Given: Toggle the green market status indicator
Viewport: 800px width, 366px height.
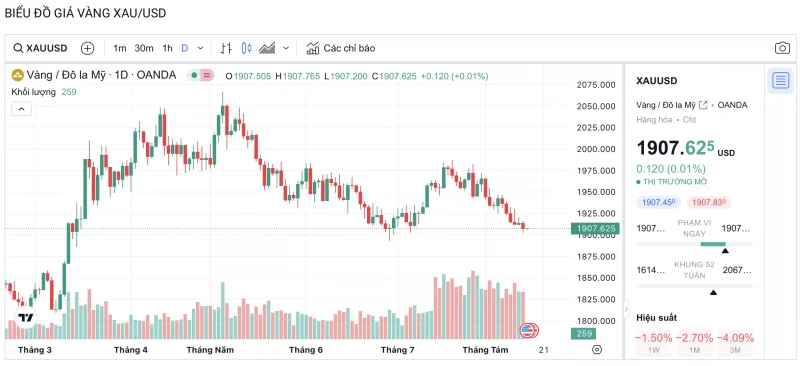Looking at the screenshot, I should coord(194,76).
